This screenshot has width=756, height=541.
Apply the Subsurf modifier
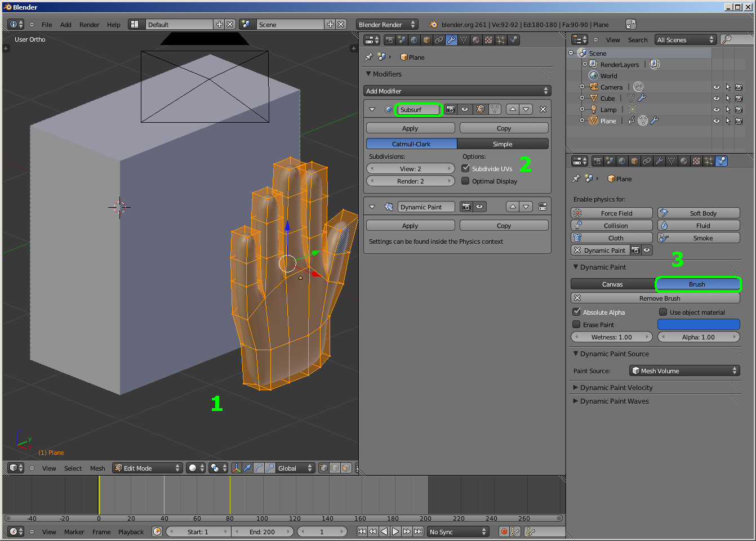[x=410, y=128]
